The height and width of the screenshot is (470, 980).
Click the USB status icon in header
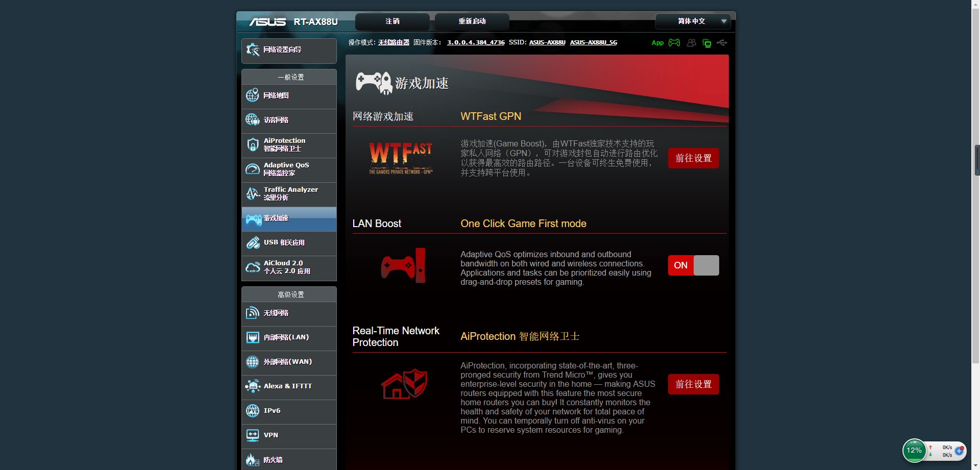point(722,43)
